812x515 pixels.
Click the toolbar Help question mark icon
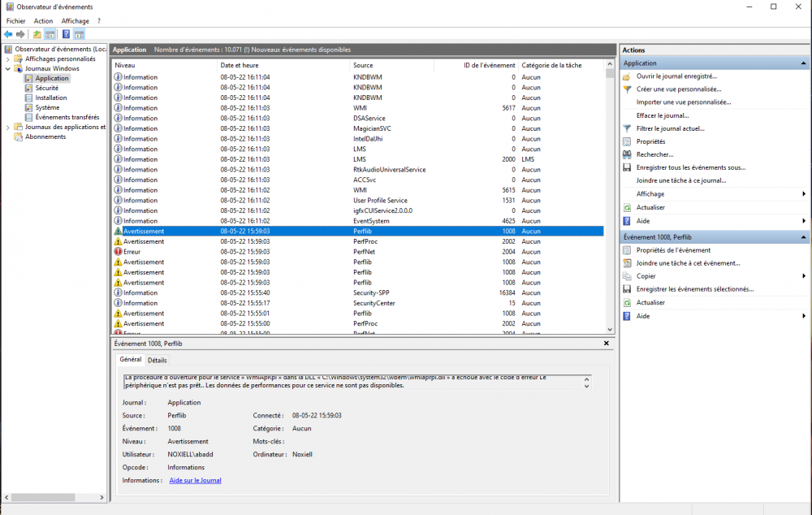65,34
